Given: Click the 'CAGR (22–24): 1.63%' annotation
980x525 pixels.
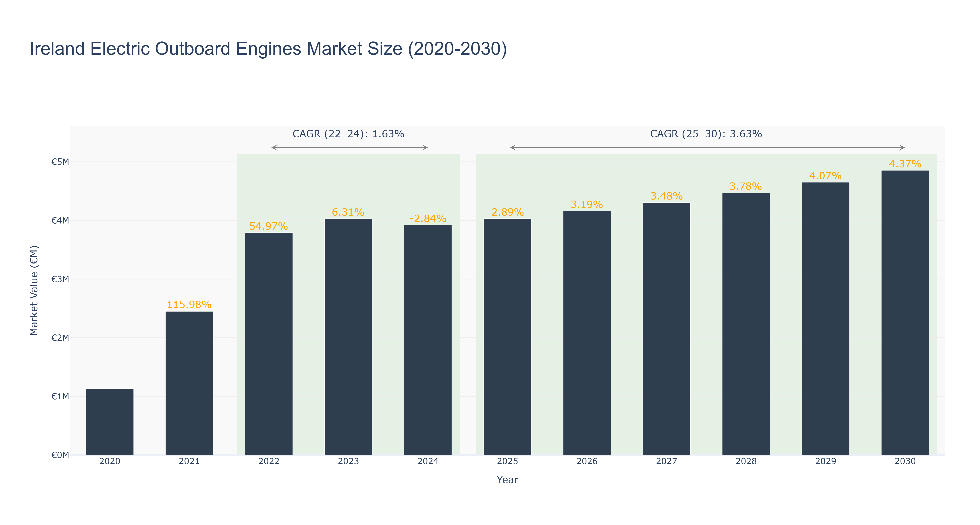Looking at the screenshot, I should [348, 134].
